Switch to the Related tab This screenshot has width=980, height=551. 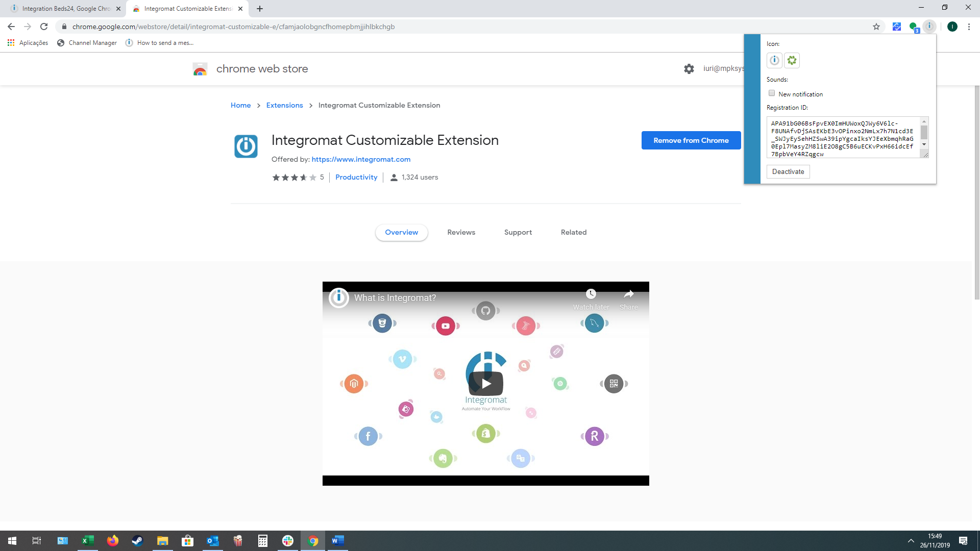573,232
